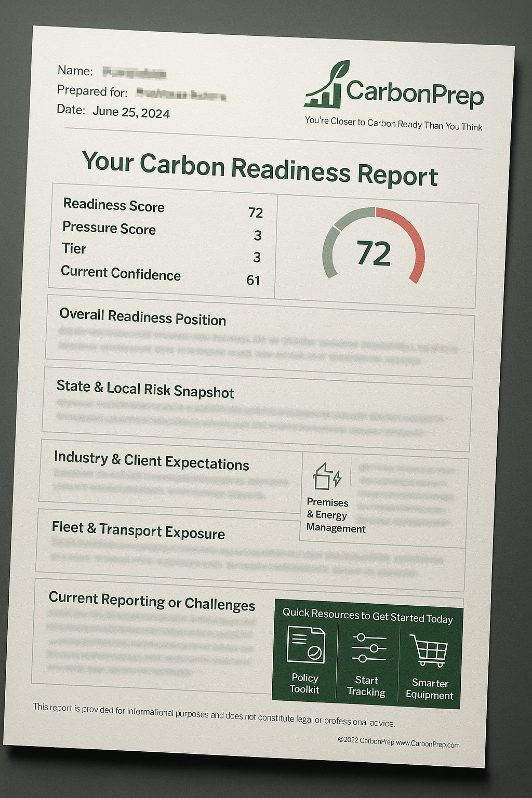532x798 pixels.
Task: Click the readiness gauge showing 72
Action: click(374, 245)
